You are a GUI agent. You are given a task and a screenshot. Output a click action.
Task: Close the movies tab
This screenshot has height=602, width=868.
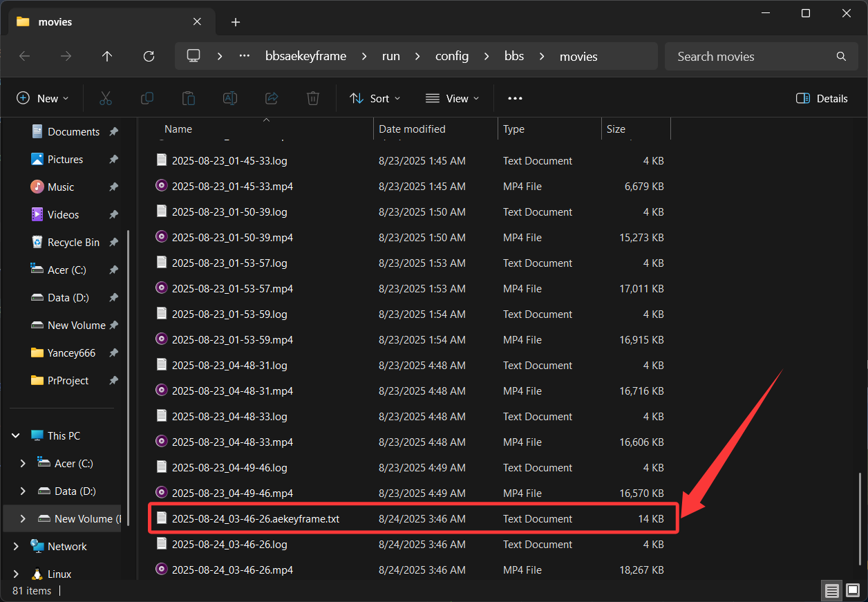[x=198, y=22]
